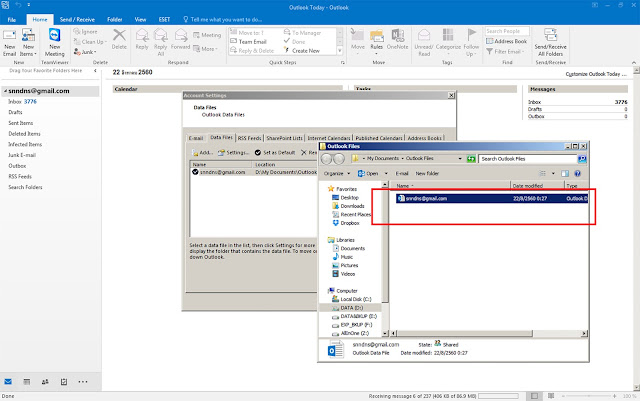
Task: Switch to the View ribbon tab
Action: (140, 20)
